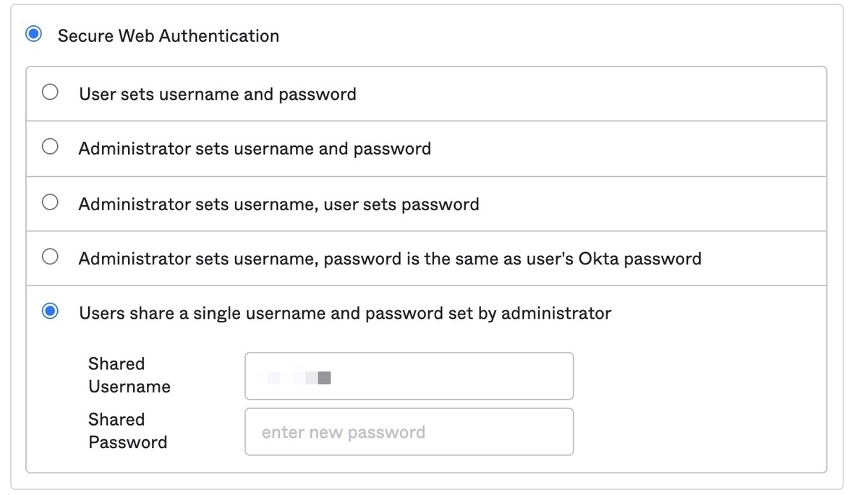Viewport: 868px width, 495px height.
Task: Click empty right side of 'User sets username' row
Action: coord(615,94)
